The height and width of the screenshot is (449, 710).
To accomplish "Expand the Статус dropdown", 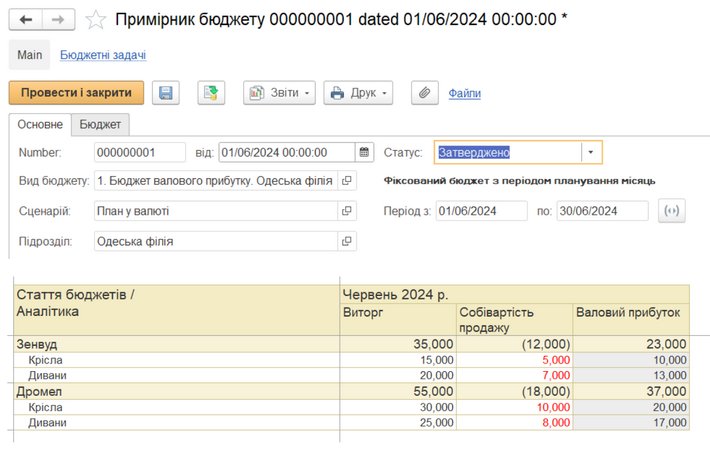I will click(x=591, y=152).
